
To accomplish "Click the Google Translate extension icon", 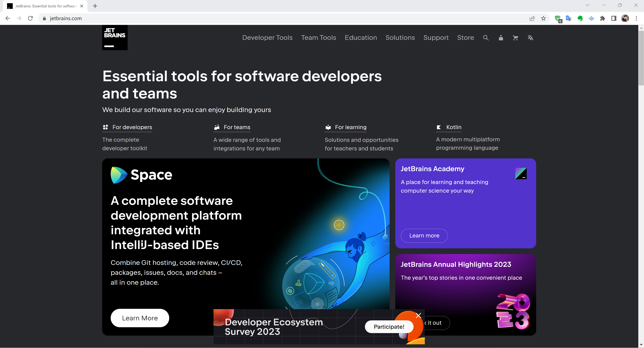I will (569, 18).
